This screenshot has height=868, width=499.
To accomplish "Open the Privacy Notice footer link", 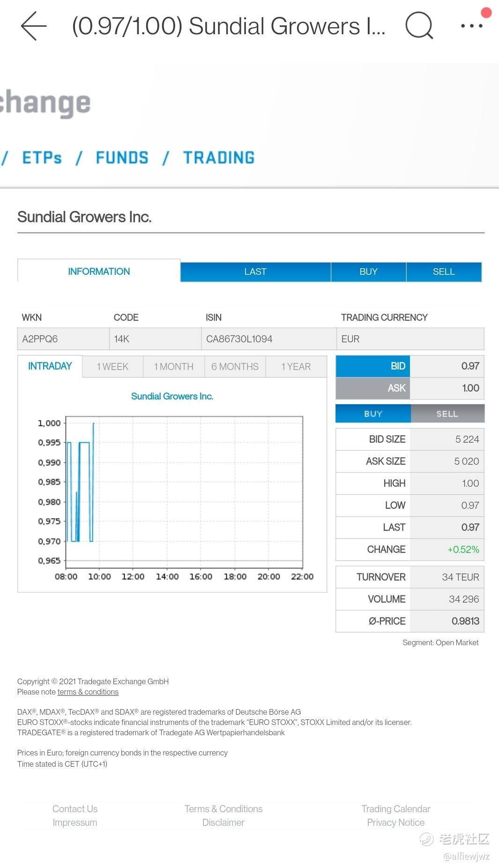I will pyautogui.click(x=396, y=822).
